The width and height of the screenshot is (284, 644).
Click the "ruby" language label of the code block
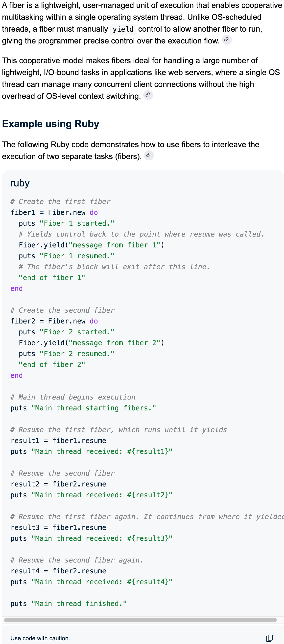point(20,183)
